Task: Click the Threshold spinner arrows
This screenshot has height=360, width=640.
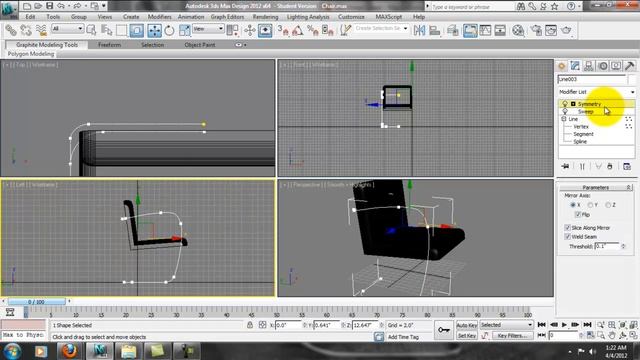Action: (623, 246)
